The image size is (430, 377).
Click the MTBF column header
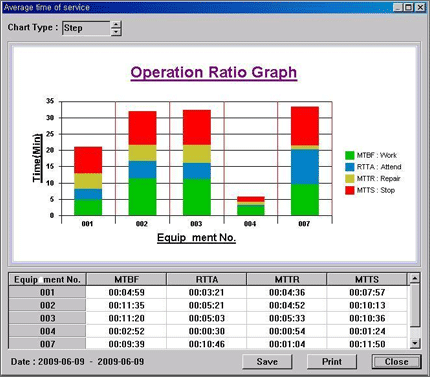pos(126,279)
